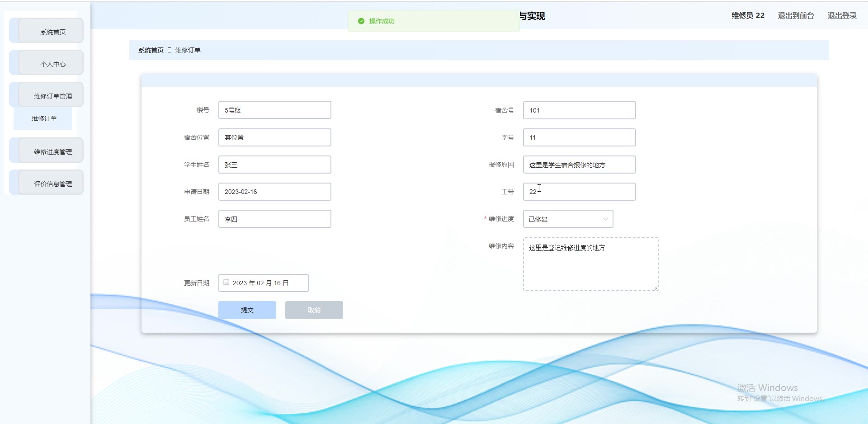This screenshot has height=424, width=868.
Task: Click the 取消 cancel button
Action: point(314,310)
